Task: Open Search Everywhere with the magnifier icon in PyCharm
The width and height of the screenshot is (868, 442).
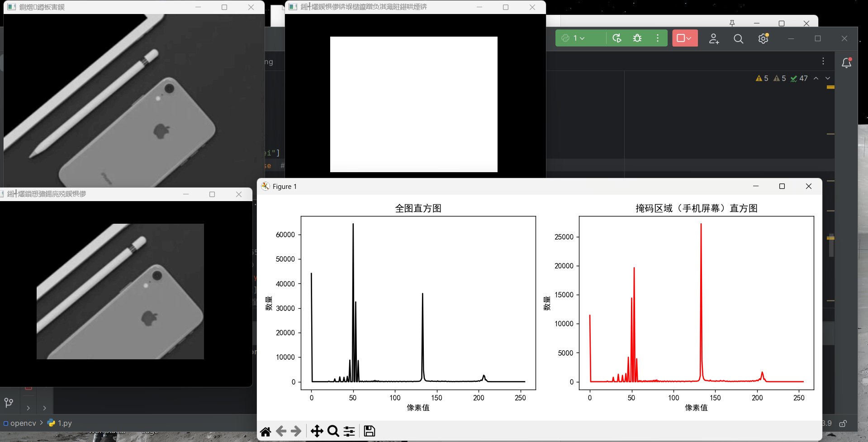Action: 739,39
